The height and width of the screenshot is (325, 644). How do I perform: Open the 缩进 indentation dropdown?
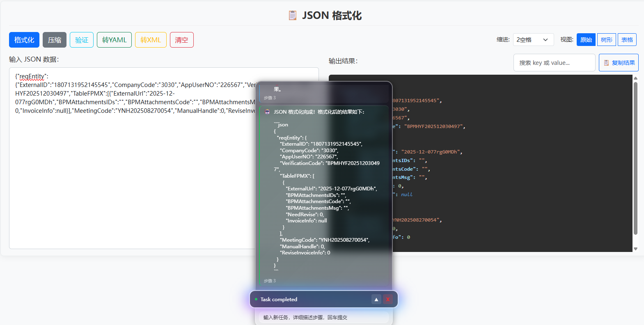(533, 40)
